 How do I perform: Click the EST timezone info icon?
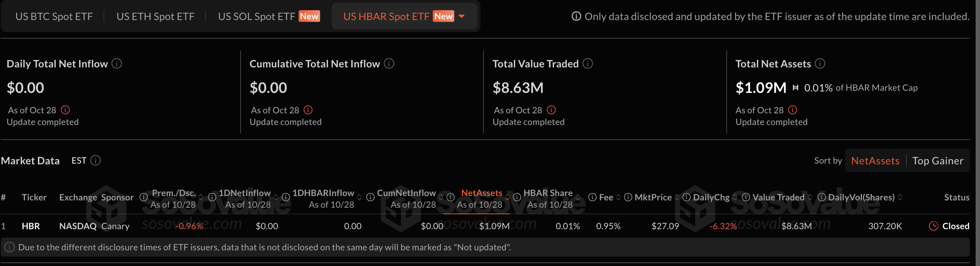(x=96, y=161)
